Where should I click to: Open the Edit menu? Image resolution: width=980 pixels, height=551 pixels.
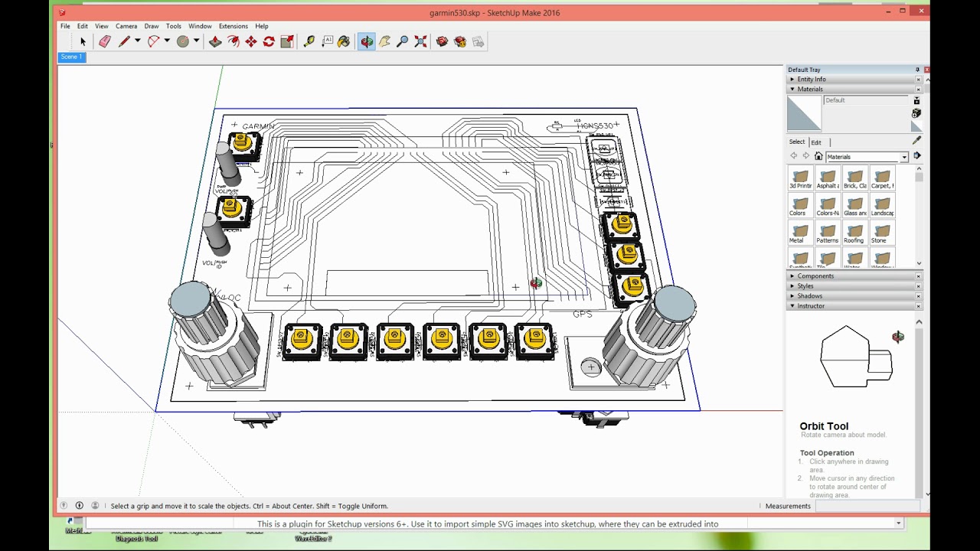[x=82, y=26]
